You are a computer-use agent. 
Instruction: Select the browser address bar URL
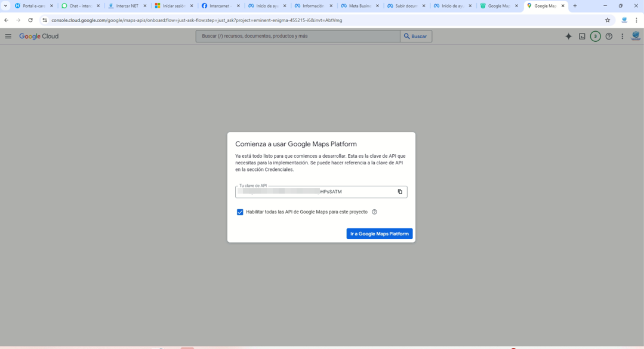pyautogui.click(x=197, y=20)
